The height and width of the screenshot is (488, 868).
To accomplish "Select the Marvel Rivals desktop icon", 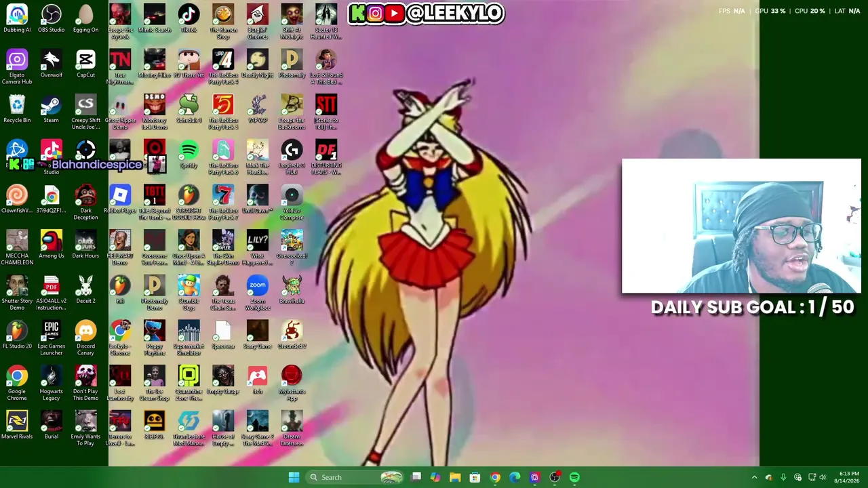I will point(17,426).
